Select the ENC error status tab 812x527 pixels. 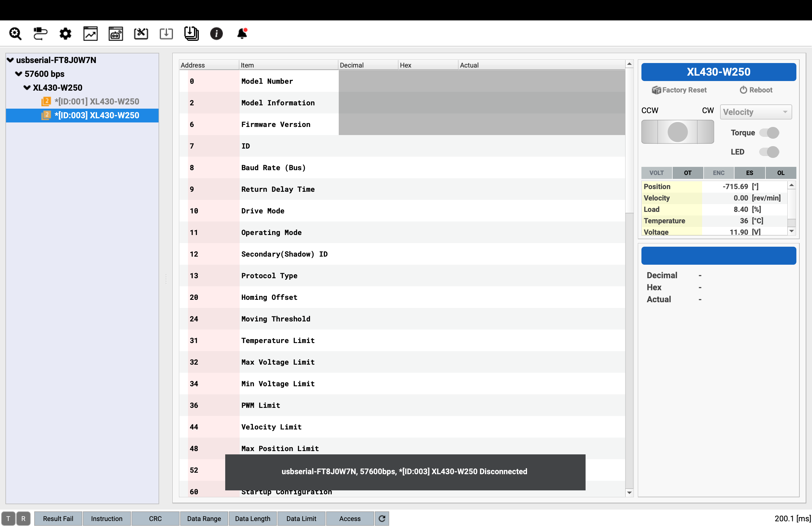tap(719, 173)
